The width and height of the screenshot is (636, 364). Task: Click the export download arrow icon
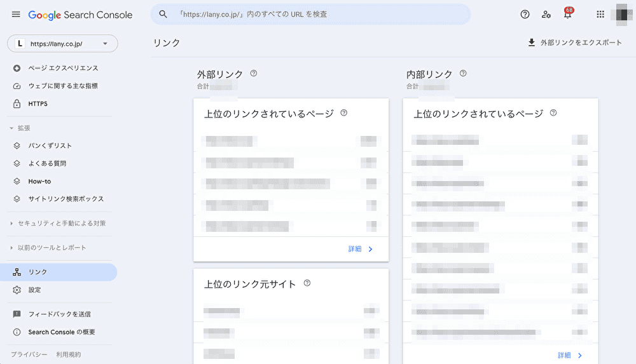531,43
